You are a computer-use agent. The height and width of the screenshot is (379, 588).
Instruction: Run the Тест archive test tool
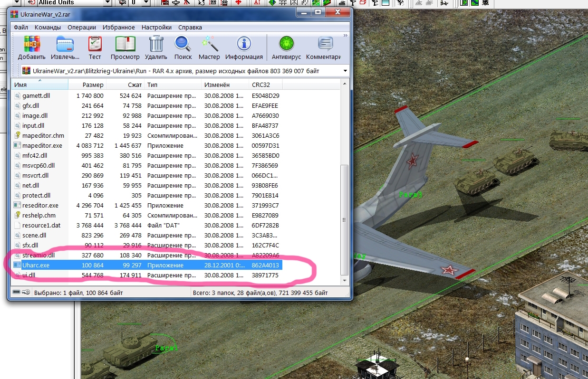pyautogui.click(x=95, y=45)
